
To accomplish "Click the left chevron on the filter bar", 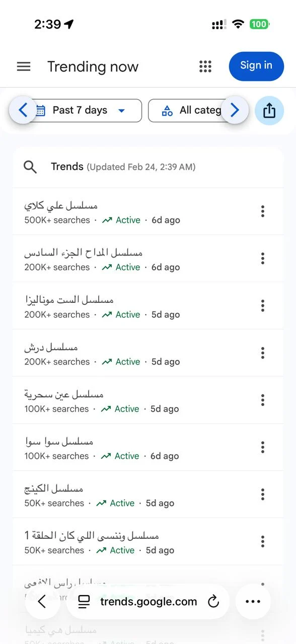I will tap(23, 110).
